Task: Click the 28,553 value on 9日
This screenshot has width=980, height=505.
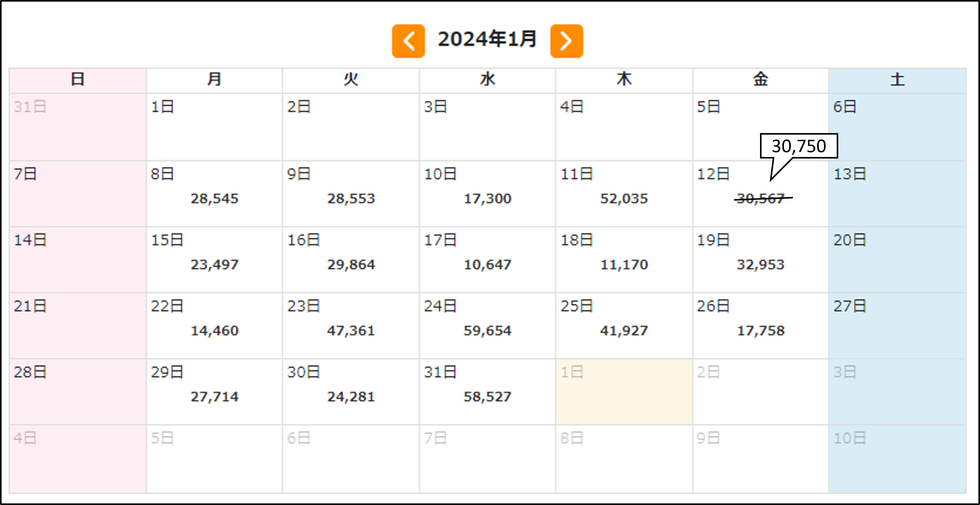Action: tap(351, 198)
